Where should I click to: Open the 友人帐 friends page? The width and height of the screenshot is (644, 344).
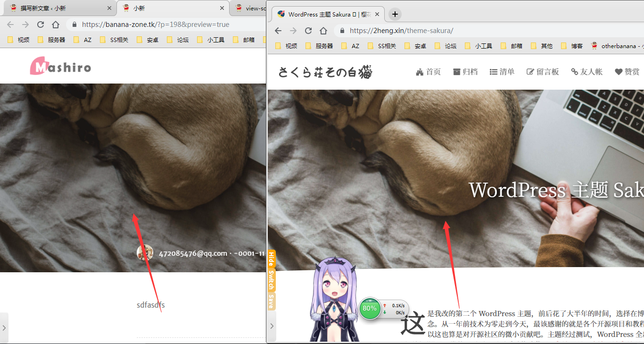pyautogui.click(x=586, y=72)
